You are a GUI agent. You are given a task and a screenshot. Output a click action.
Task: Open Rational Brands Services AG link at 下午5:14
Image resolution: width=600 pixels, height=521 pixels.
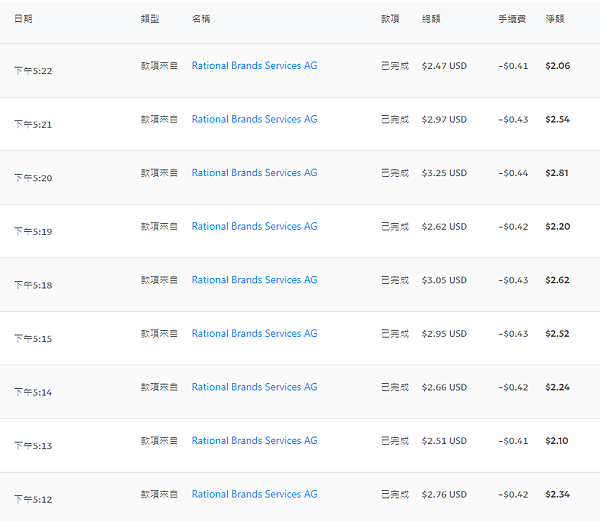click(254, 387)
